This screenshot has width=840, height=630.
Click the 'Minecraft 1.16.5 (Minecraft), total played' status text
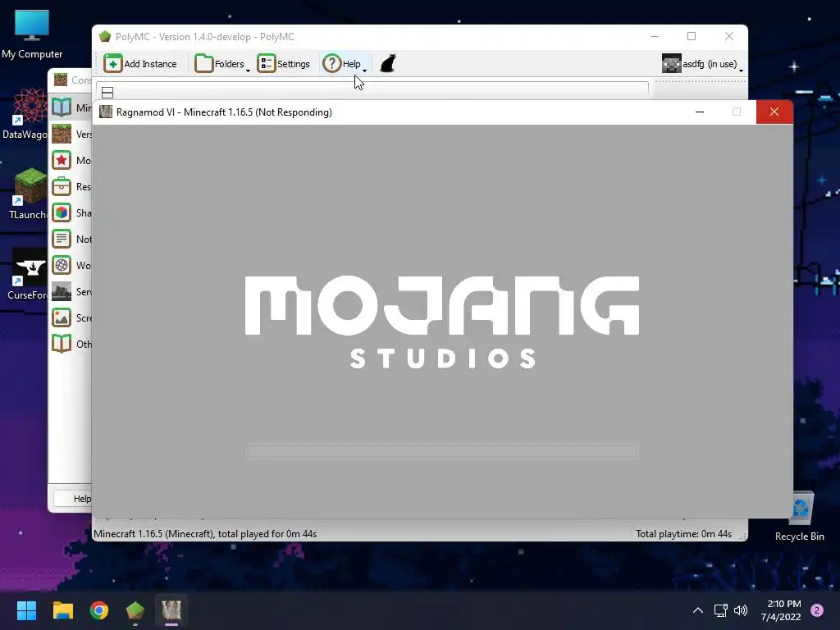(x=205, y=534)
